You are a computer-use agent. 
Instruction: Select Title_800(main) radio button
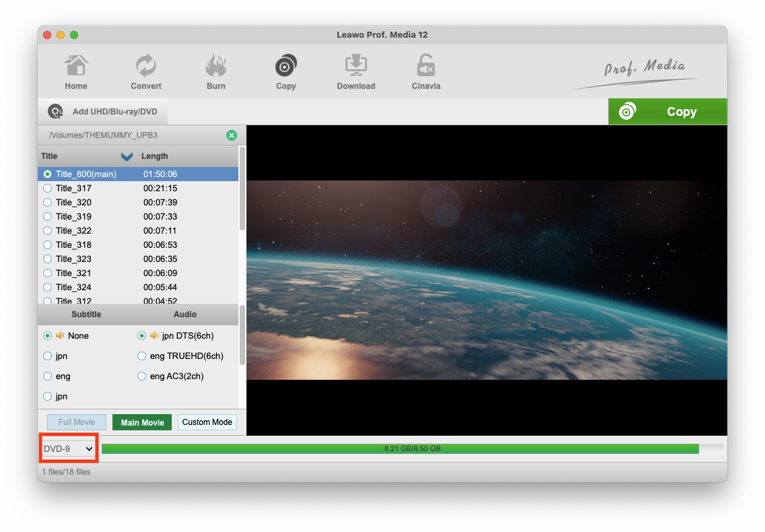point(47,174)
